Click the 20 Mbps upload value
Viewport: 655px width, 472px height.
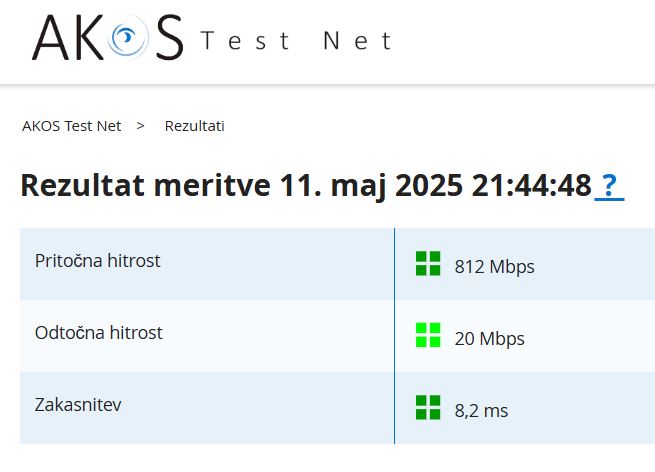click(x=490, y=339)
